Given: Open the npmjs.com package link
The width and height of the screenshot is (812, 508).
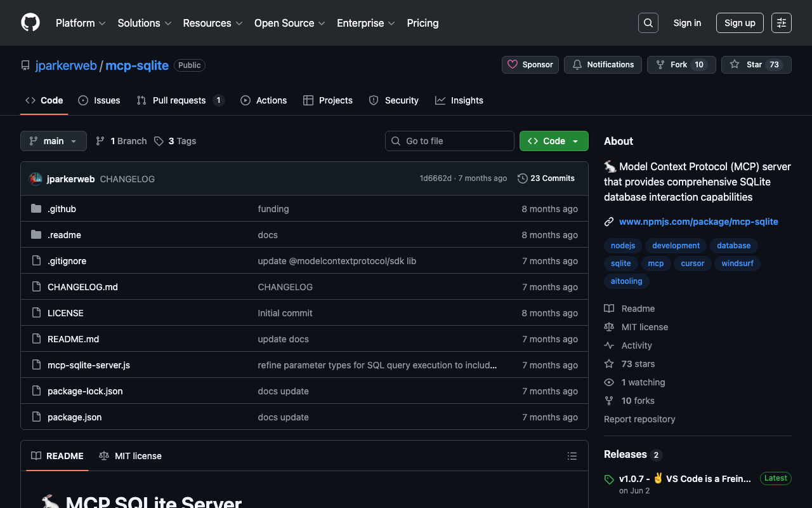Looking at the screenshot, I should tap(698, 222).
